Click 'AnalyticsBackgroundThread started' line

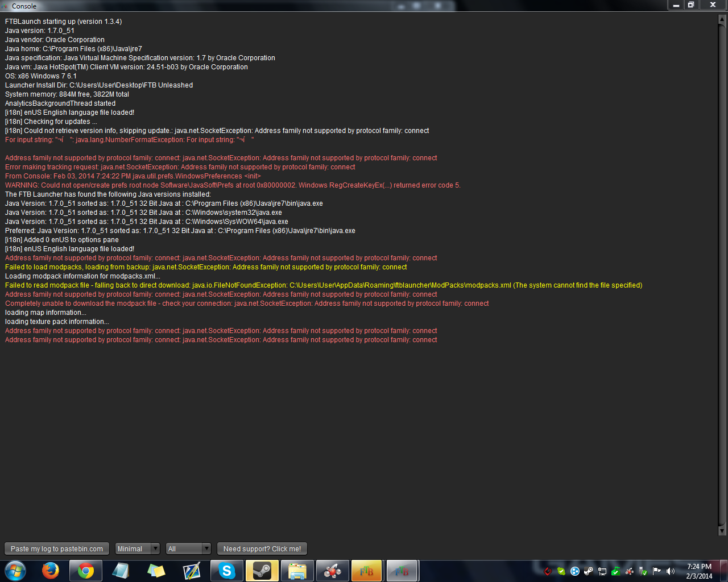tap(60, 103)
